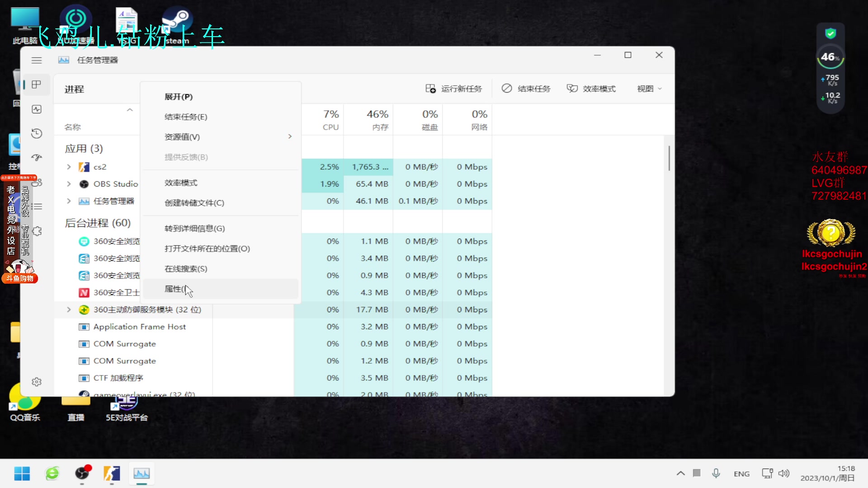The image size is (868, 488).
Task: Open the 此电脑 desktop icon
Action: click(x=25, y=26)
